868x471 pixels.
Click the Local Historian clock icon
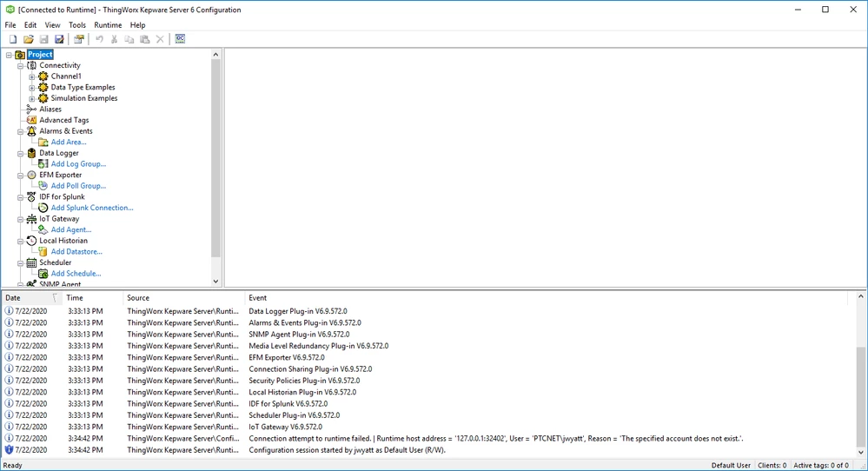click(31, 241)
